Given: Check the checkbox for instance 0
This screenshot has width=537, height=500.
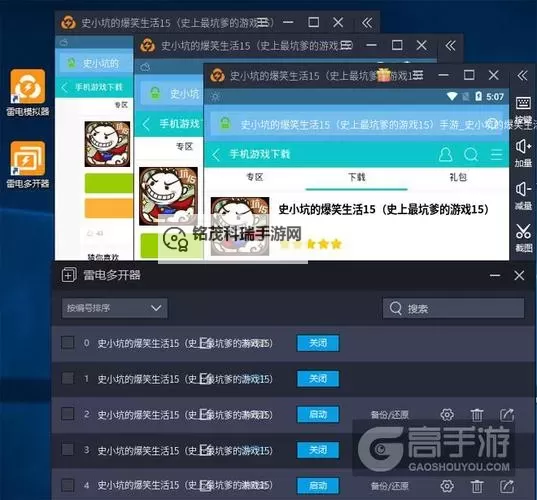Looking at the screenshot, I should [67, 342].
